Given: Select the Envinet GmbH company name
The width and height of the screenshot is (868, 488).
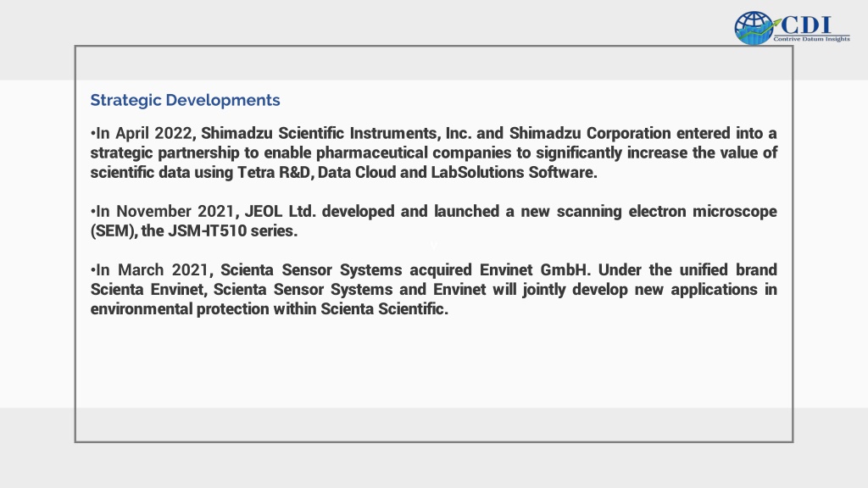Looking at the screenshot, I should click(533, 270).
